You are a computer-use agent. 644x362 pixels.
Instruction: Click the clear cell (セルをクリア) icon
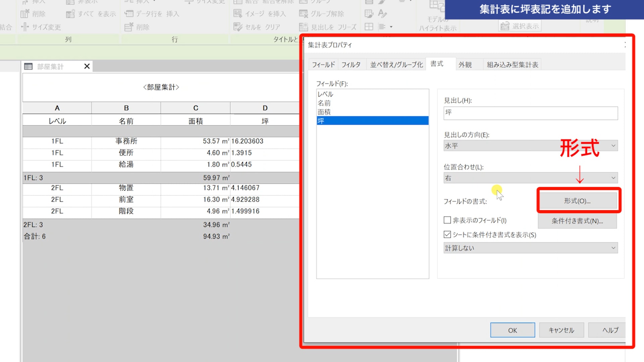237,27
